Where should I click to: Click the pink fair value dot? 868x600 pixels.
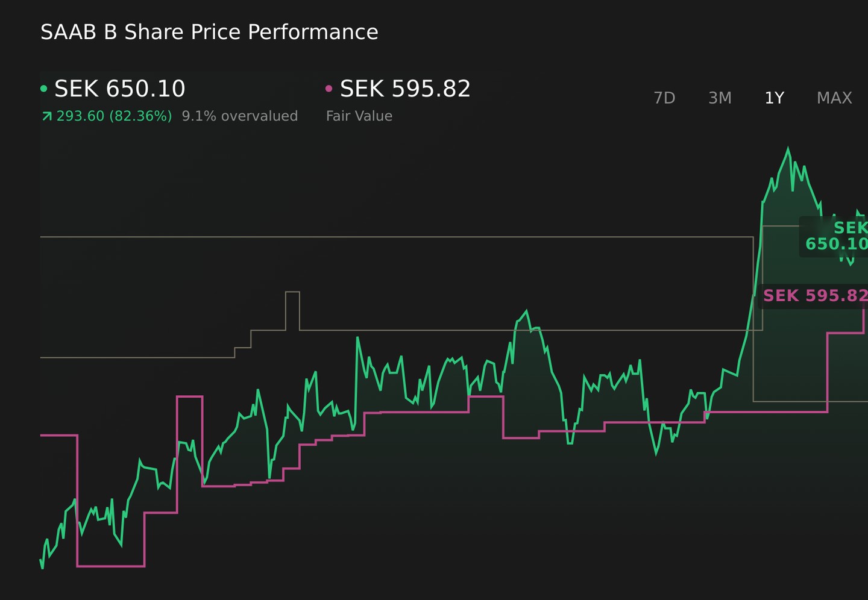[x=329, y=89]
